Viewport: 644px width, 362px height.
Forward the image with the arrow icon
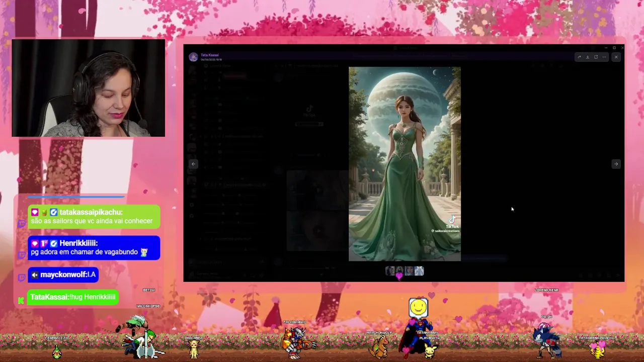coord(579,57)
